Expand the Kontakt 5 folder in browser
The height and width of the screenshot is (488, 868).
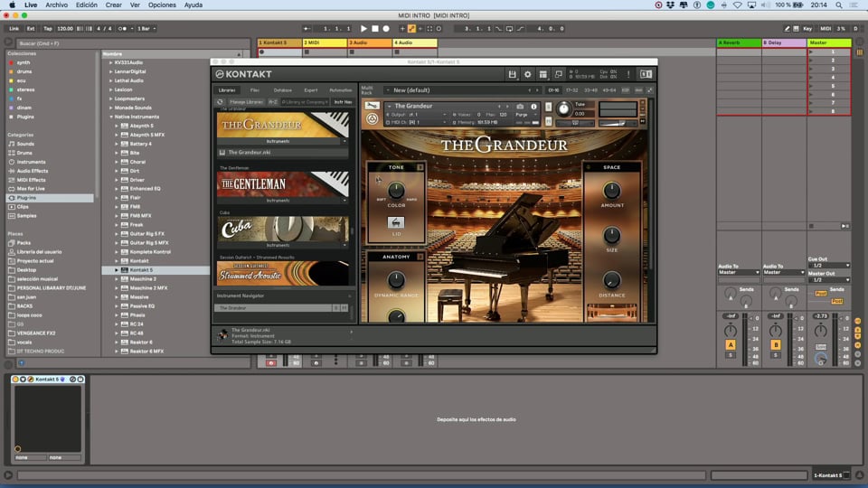point(117,270)
